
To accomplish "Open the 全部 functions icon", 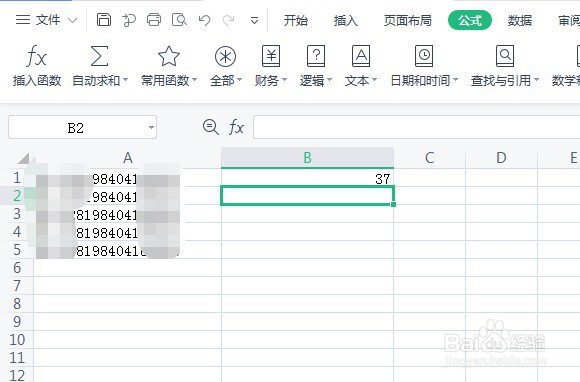I will pos(225,56).
